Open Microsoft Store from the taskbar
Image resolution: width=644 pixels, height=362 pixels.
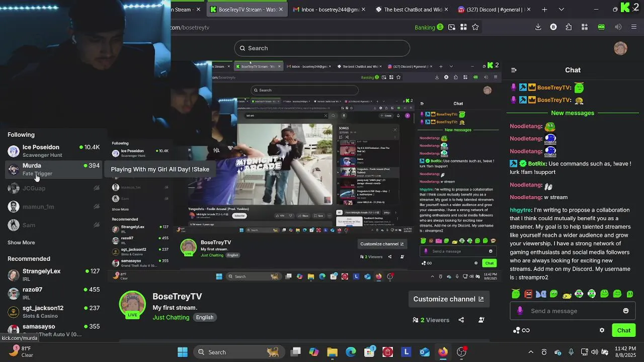coord(369,352)
